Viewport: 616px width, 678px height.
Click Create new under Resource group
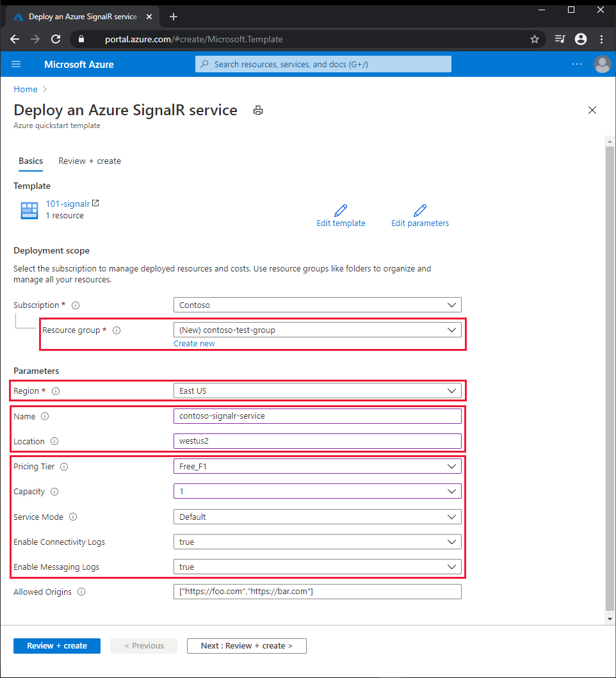(x=194, y=343)
